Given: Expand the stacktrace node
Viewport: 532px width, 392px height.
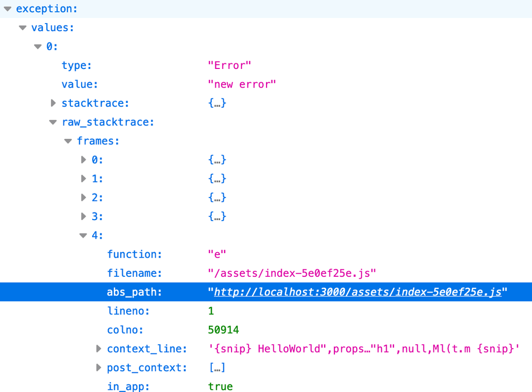Looking at the screenshot, I should (x=53, y=103).
